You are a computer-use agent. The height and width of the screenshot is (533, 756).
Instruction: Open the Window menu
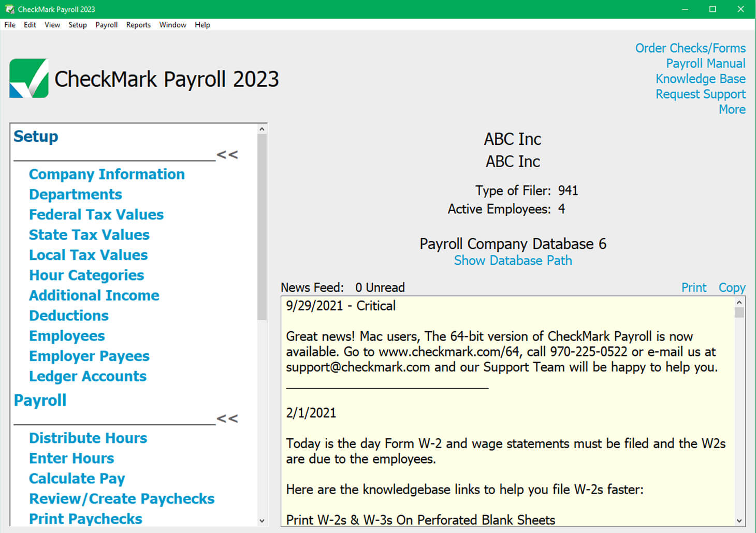172,25
